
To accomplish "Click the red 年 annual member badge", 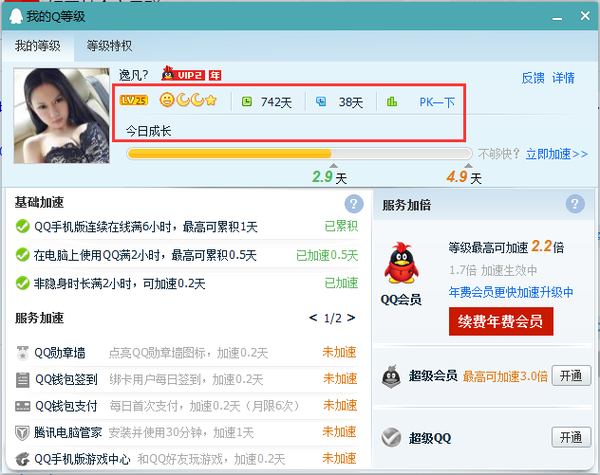I will [215, 75].
